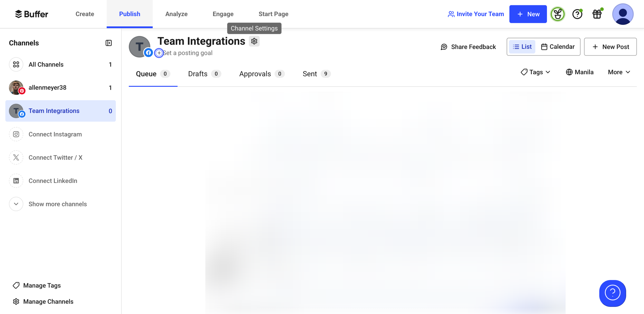
Task: Open the user profile avatar menu
Action: point(623,14)
